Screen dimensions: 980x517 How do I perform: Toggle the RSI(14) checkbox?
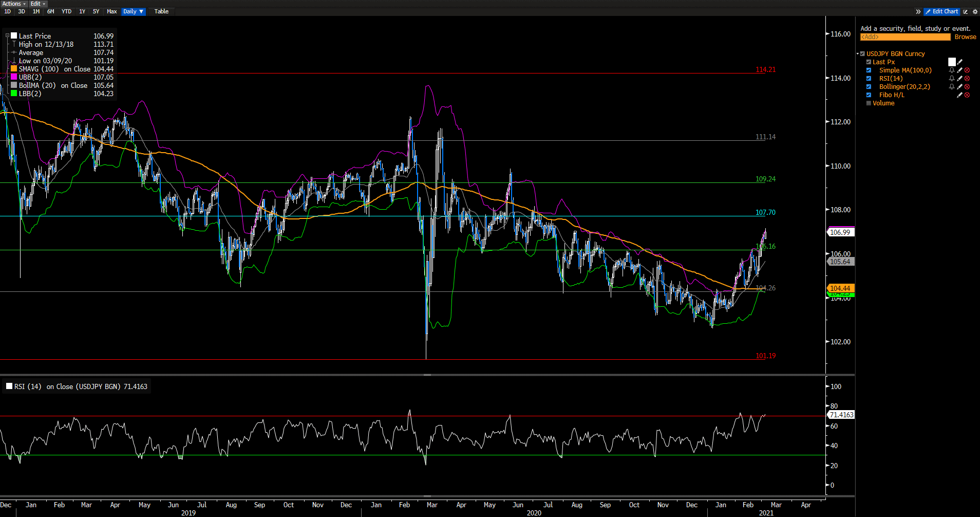tap(869, 78)
